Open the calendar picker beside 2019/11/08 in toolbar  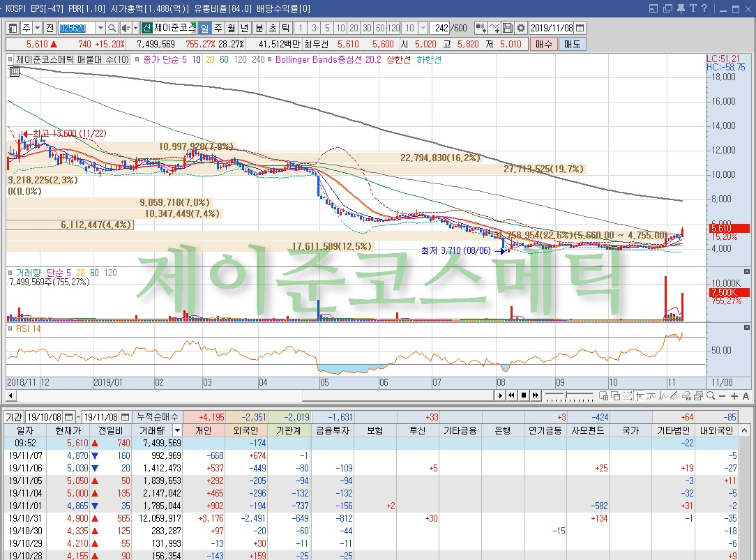click(x=580, y=28)
